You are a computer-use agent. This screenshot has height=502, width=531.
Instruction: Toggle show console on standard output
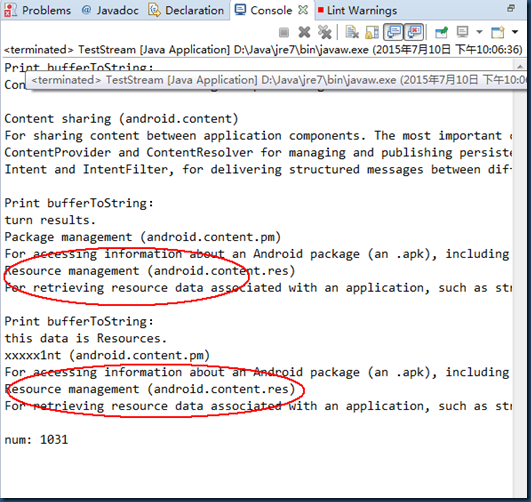coord(393,32)
